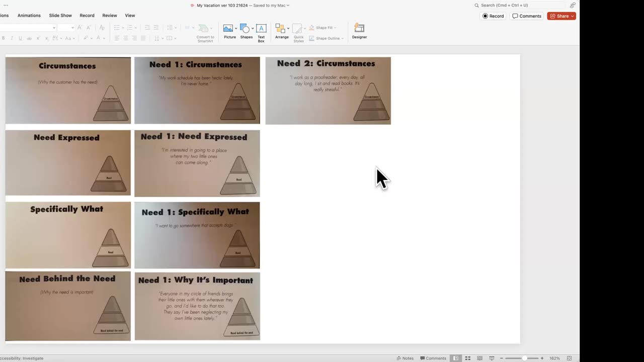The height and width of the screenshot is (362, 644).
Task: Expand the font size dropdown
Action: tap(72, 28)
